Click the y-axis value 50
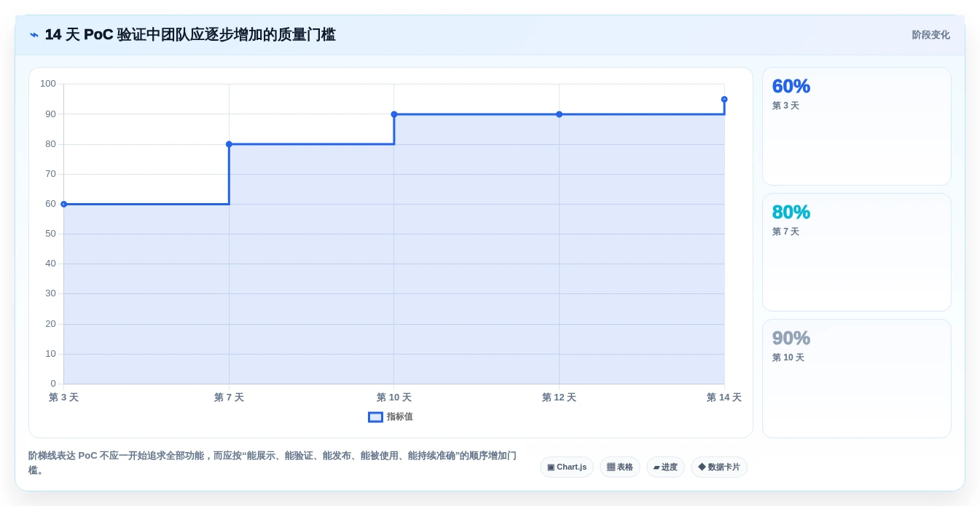The height and width of the screenshot is (506, 980). pyautogui.click(x=50, y=234)
